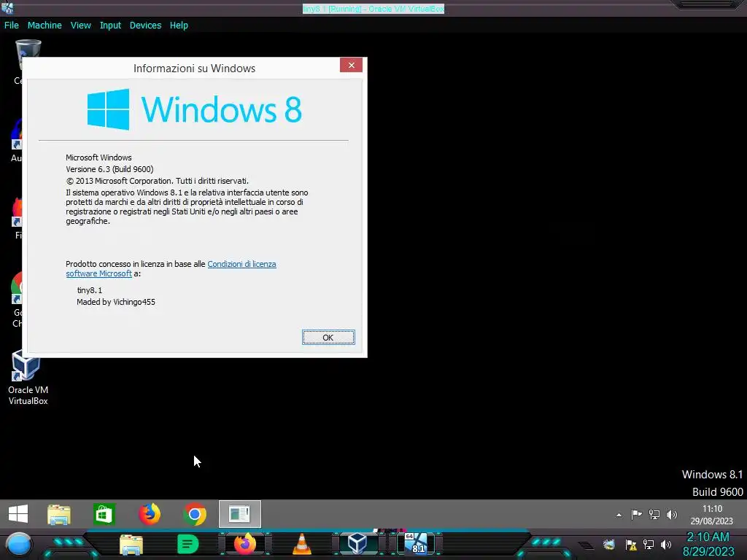Click the Action Center flag in guest tray
The image size is (747, 560).
(636, 515)
